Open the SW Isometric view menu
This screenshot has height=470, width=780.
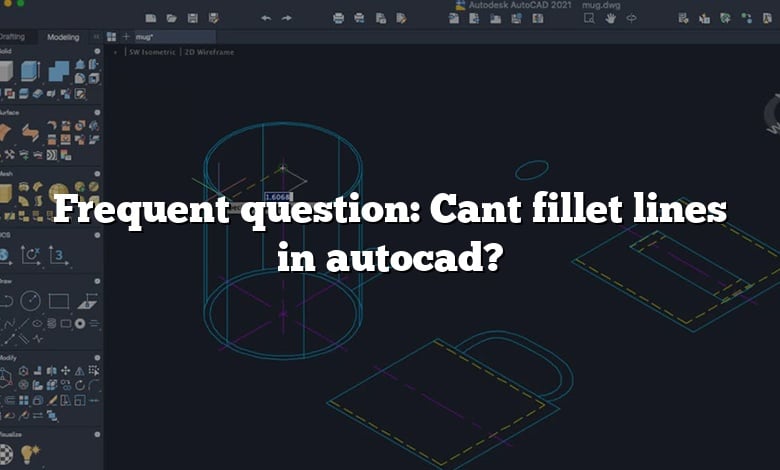(x=152, y=52)
